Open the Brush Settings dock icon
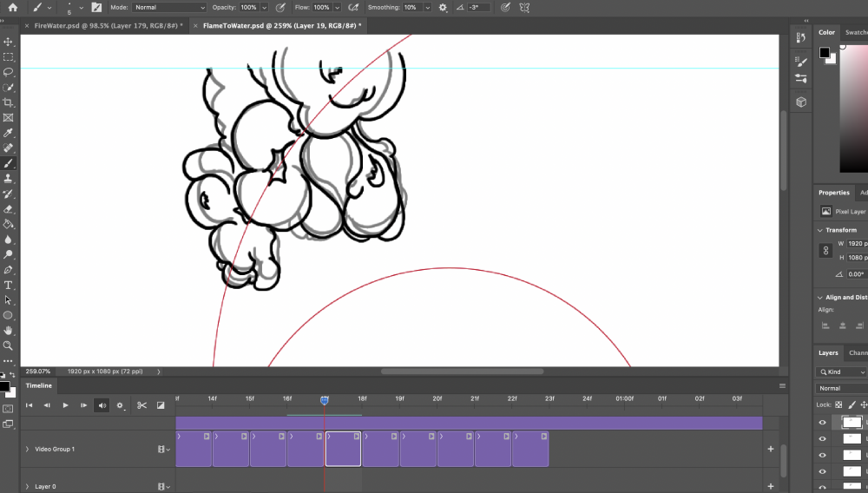This screenshot has width=868, height=493. (x=801, y=62)
